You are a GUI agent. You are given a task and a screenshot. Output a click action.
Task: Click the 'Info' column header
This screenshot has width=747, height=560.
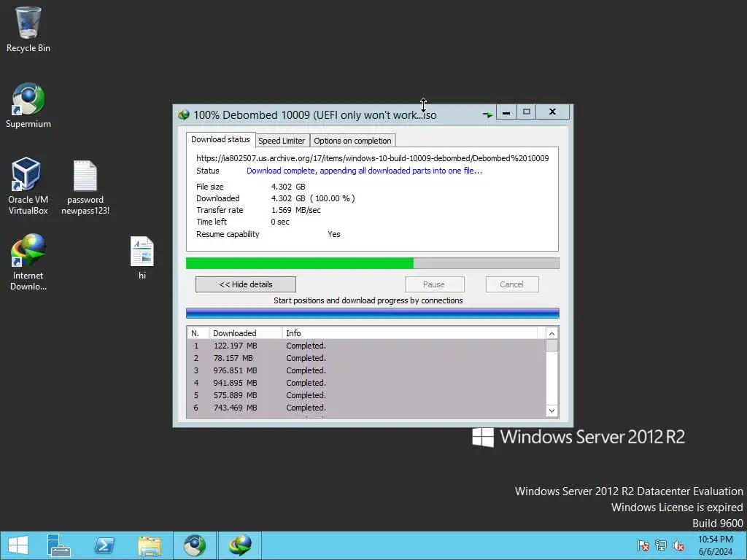tap(410, 333)
